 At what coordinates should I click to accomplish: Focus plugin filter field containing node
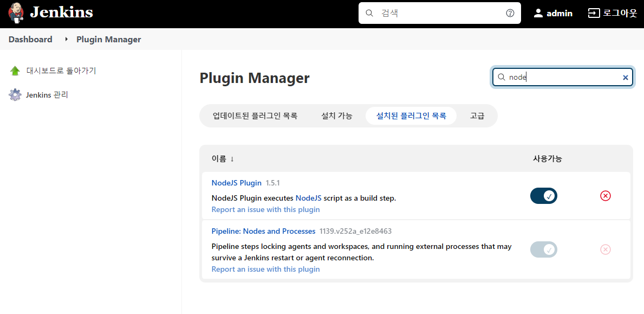click(x=562, y=77)
